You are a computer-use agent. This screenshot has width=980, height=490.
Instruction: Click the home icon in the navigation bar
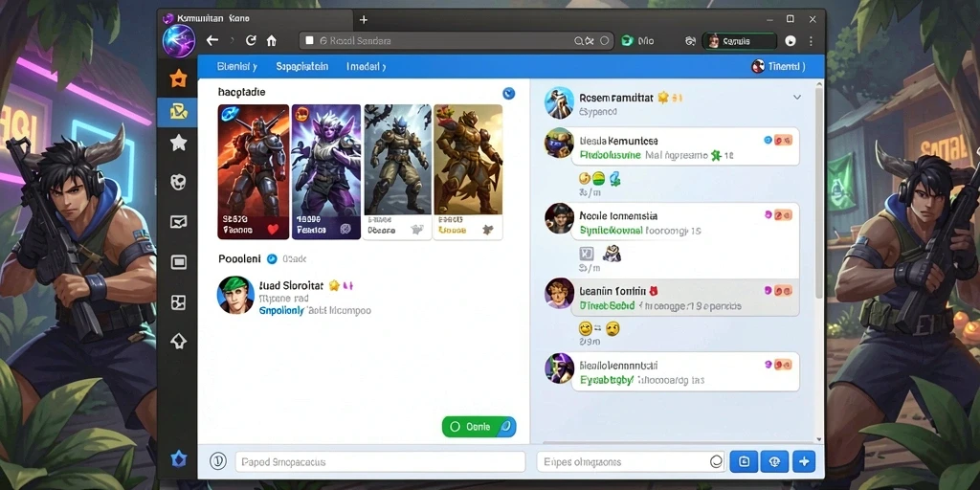tap(271, 40)
